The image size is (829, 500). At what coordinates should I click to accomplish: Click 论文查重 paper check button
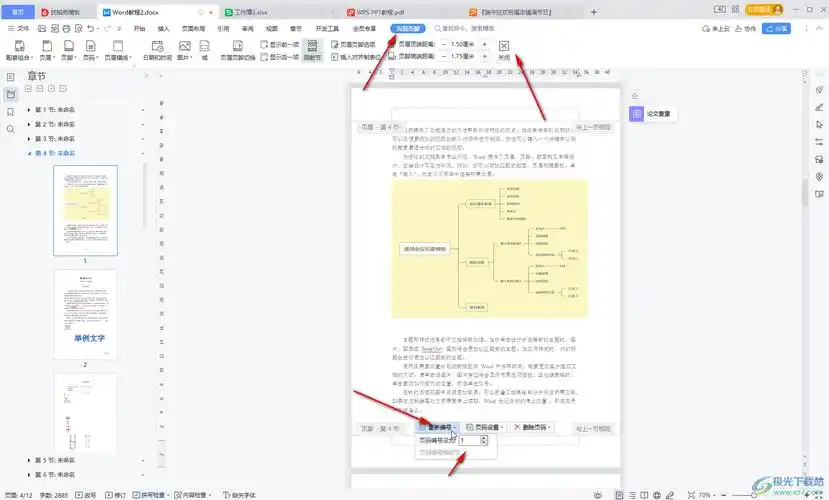coord(653,114)
